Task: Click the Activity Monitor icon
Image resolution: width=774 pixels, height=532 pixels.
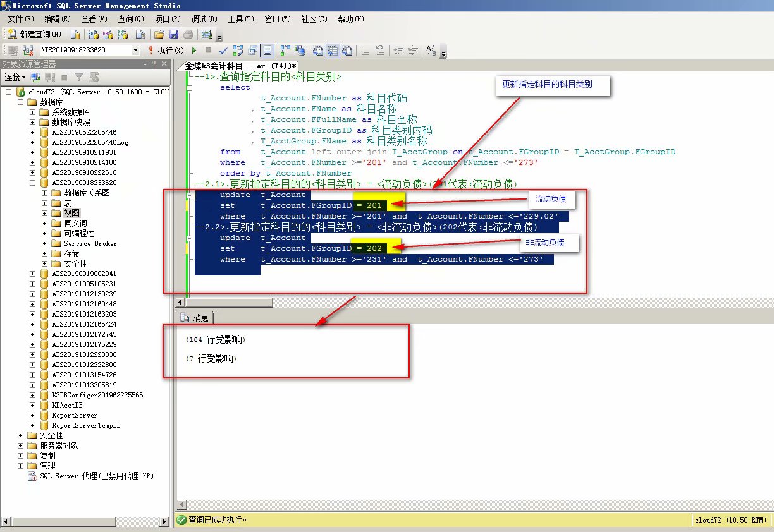Action: [206, 34]
